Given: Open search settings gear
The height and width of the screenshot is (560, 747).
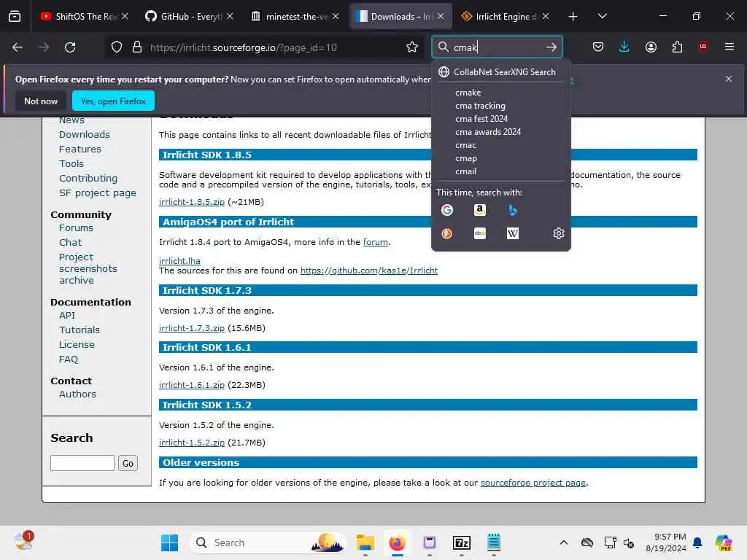Looking at the screenshot, I should tap(558, 233).
